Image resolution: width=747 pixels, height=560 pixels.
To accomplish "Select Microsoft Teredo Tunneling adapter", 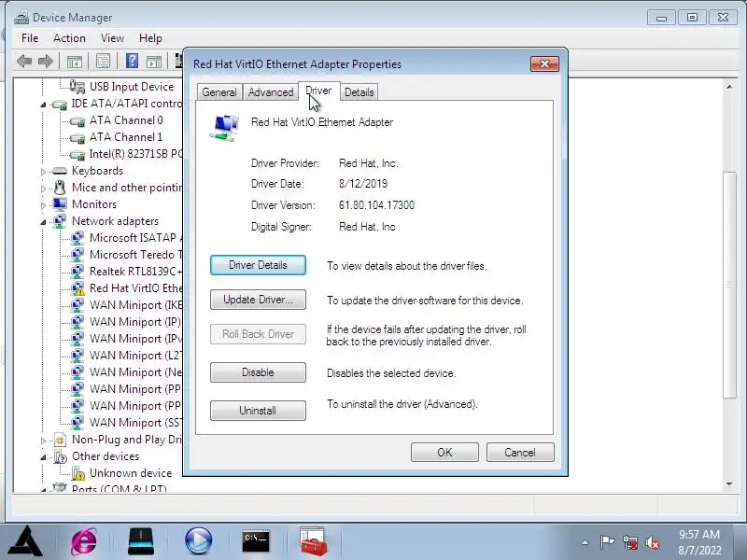I will tap(135, 255).
